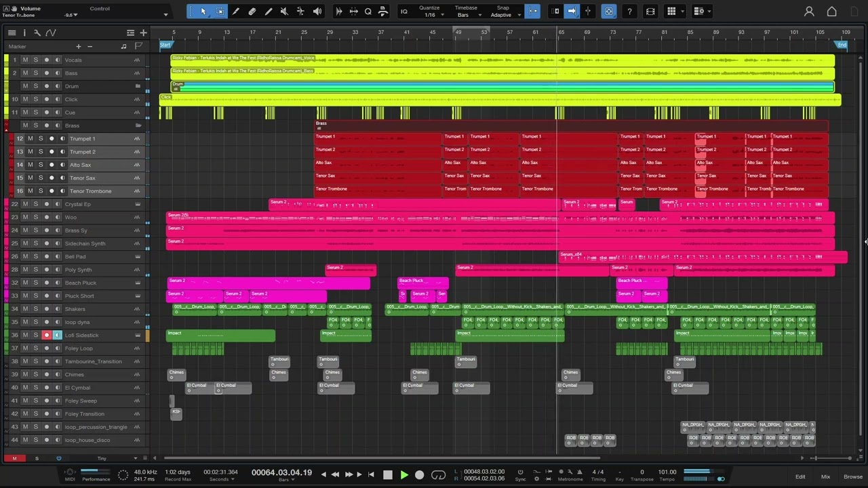Toggle the Loop transport button
The height and width of the screenshot is (488, 868).
click(x=439, y=475)
